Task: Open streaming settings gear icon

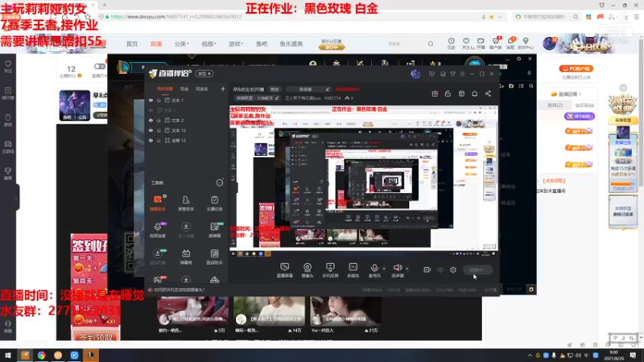Action: [x=453, y=269]
